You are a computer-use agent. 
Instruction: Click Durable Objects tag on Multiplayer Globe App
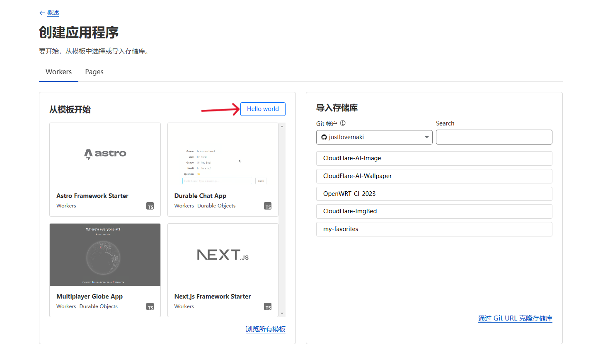tap(99, 306)
